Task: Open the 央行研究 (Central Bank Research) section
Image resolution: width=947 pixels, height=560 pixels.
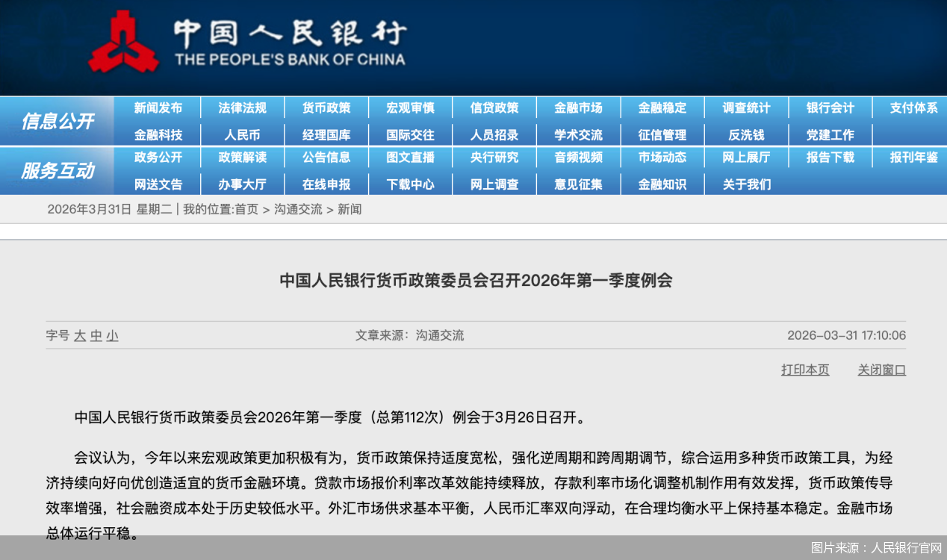Action: coord(494,158)
